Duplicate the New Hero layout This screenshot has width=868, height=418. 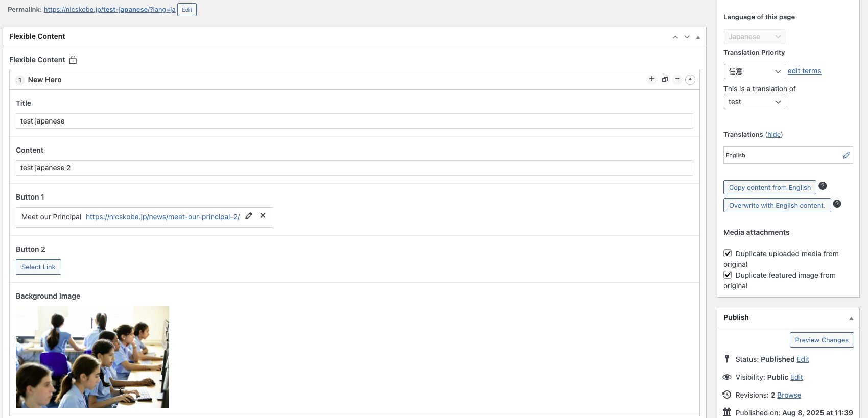pyautogui.click(x=665, y=79)
